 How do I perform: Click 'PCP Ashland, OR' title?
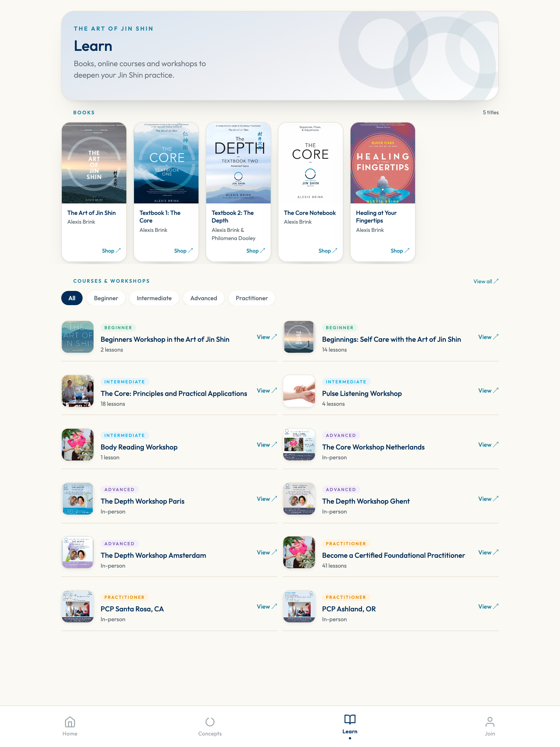(349, 609)
